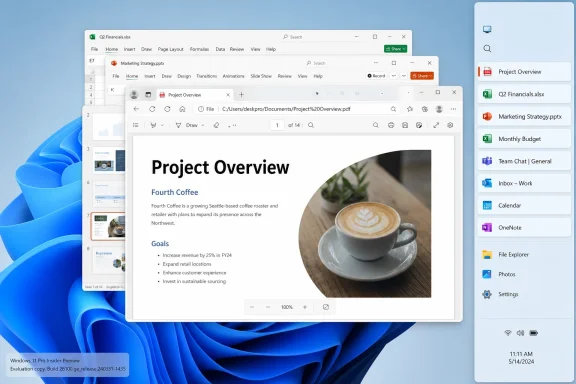Open Animations tab in PowerPoint window
Image resolution: width=576 pixels, height=384 pixels.
point(233,76)
